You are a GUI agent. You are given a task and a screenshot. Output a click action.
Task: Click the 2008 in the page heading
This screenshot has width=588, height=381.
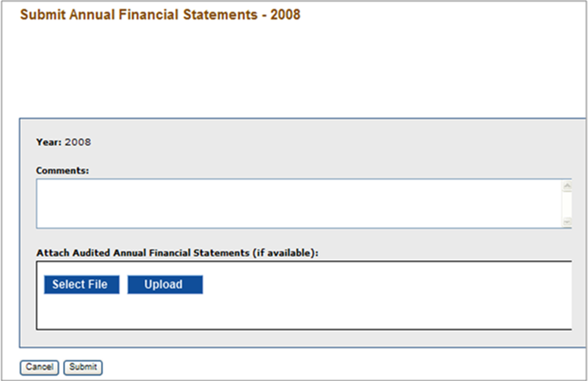pyautogui.click(x=285, y=15)
